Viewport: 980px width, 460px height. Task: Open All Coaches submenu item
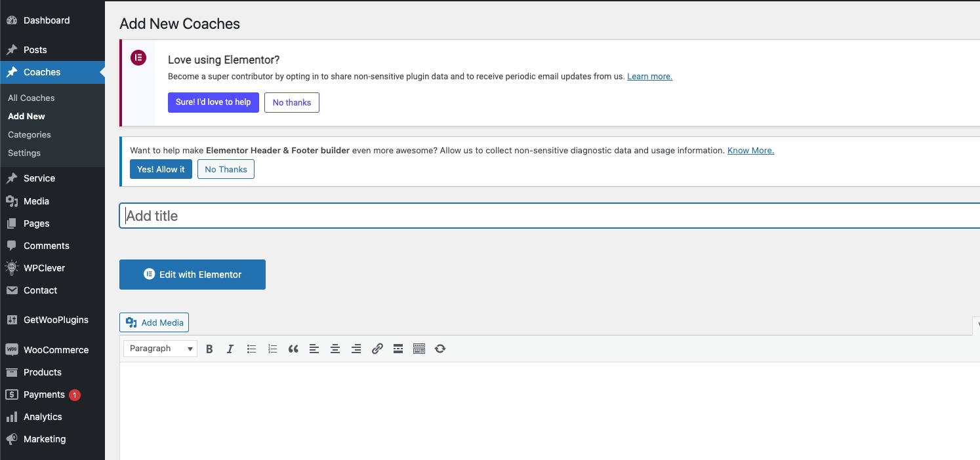coord(31,98)
